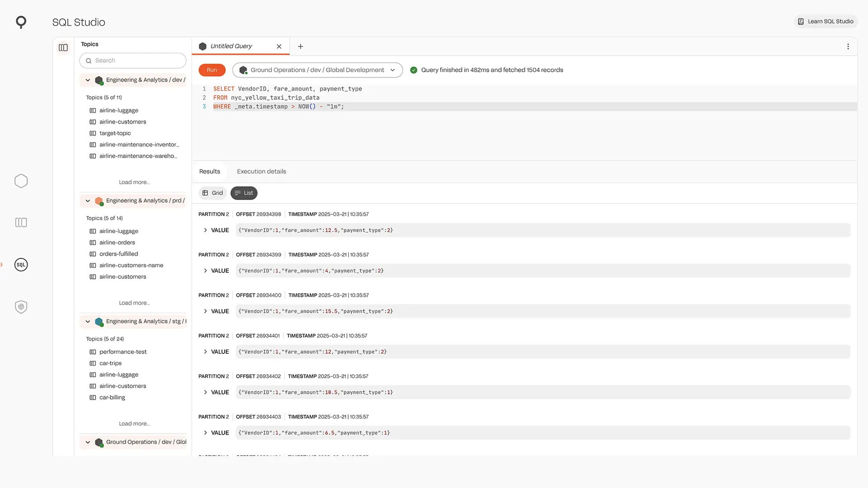Collapse the Engineering & Analytics / stg group
Image resolution: width=868 pixels, height=488 pixels.
[88, 321]
